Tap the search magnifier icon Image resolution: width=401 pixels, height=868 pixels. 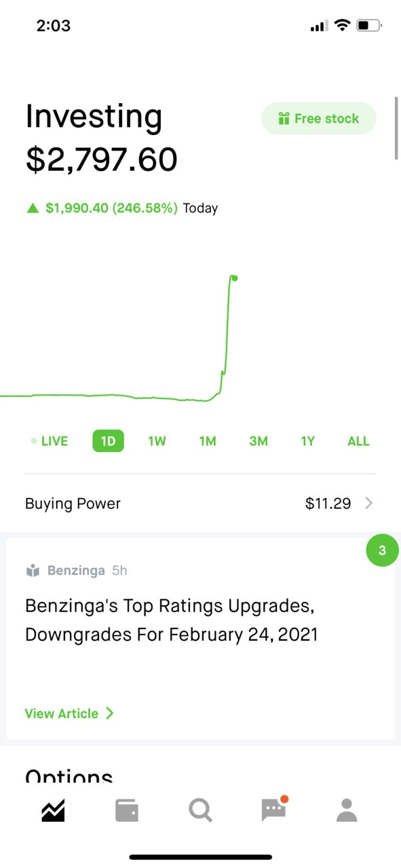(200, 810)
